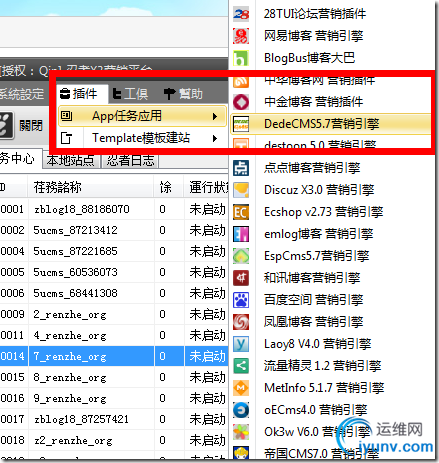The height and width of the screenshot is (463, 439).
Task: Click the oECms4.0 blue icon
Action: tap(241, 410)
